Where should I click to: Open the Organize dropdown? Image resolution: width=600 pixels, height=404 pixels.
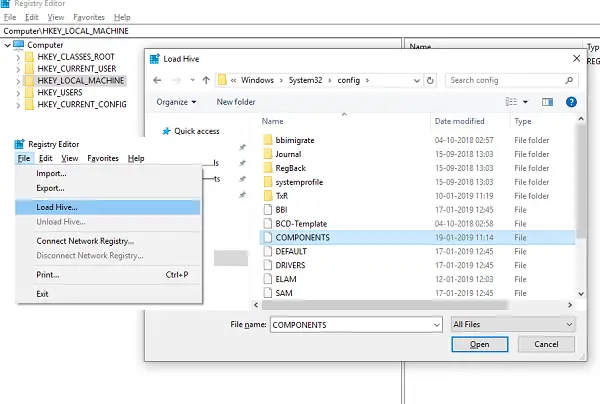pyautogui.click(x=176, y=102)
